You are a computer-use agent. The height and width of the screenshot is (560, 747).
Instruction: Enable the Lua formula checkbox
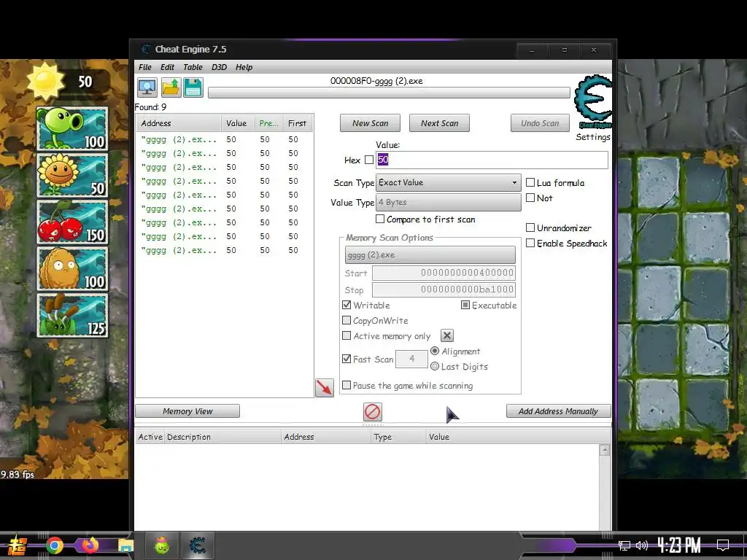click(530, 182)
